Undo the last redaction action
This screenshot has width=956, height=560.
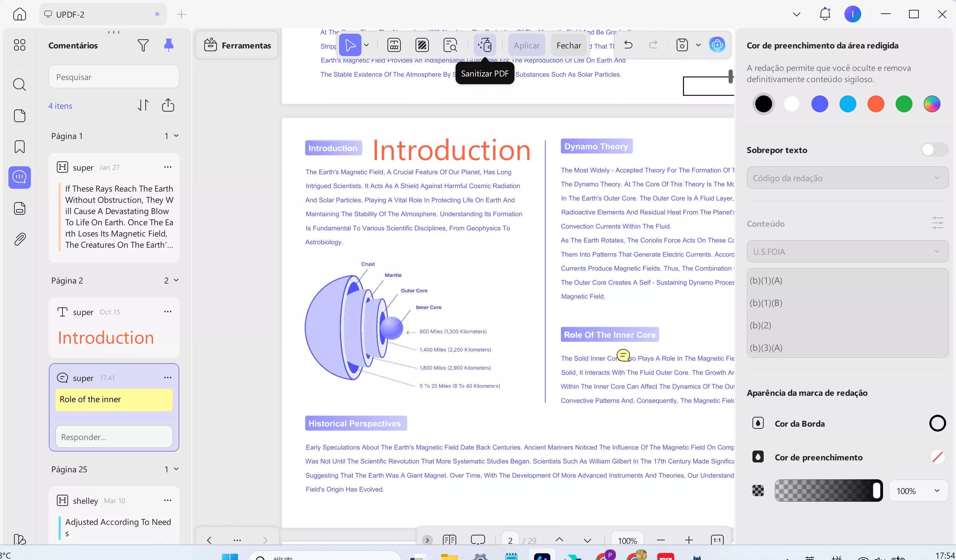coord(629,45)
